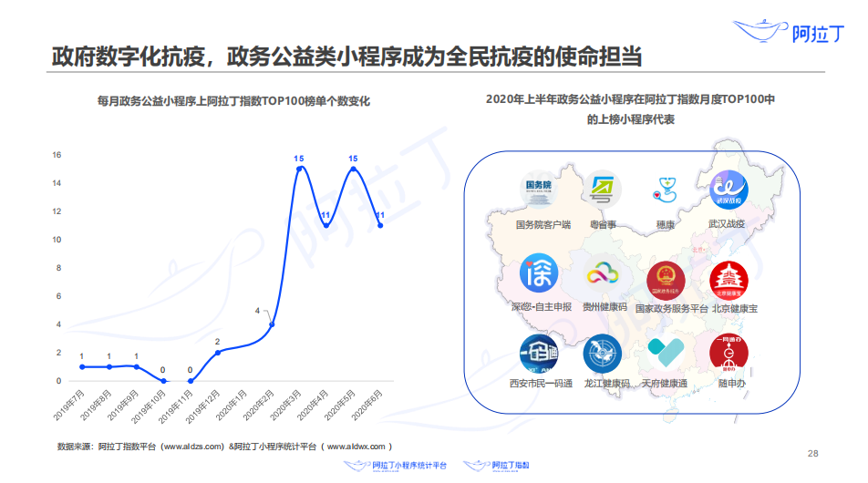This screenshot has height=483, width=868.
Task: Click the label 随申办
Action: pos(732,384)
